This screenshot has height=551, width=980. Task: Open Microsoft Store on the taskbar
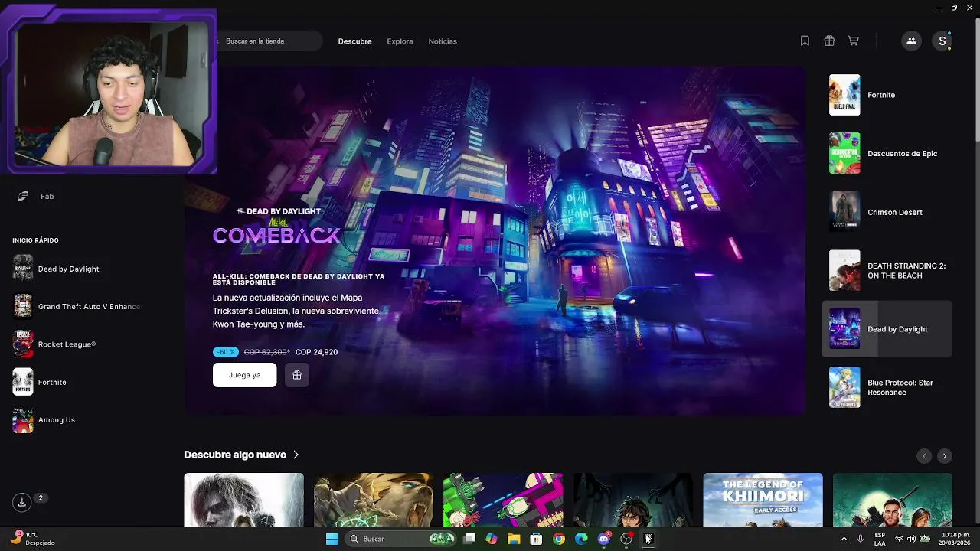[x=536, y=539]
